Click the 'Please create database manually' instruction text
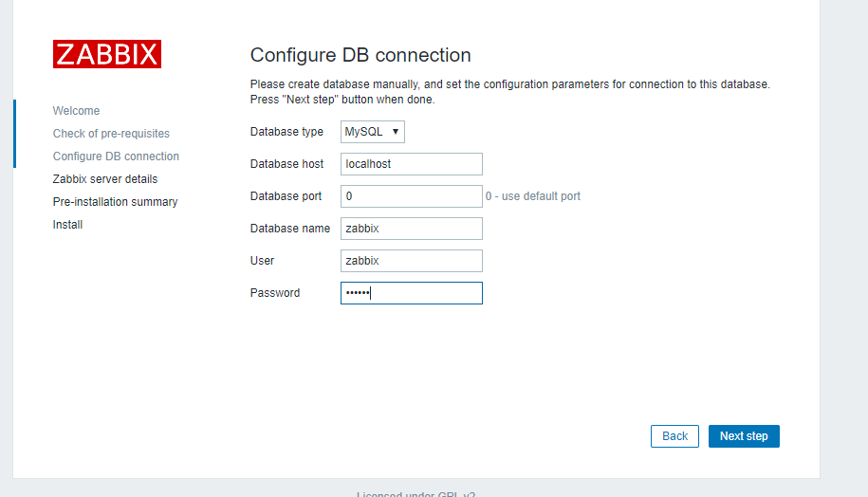The image size is (868, 497). (509, 92)
